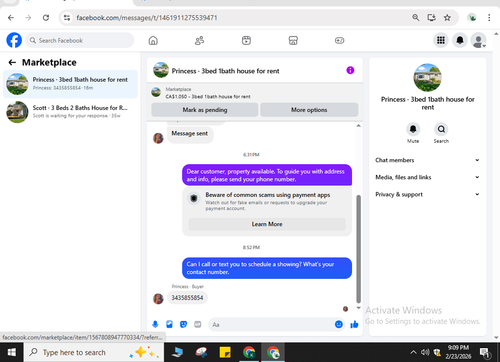
Task: Click the purple Dear customer message
Action: [267, 175]
